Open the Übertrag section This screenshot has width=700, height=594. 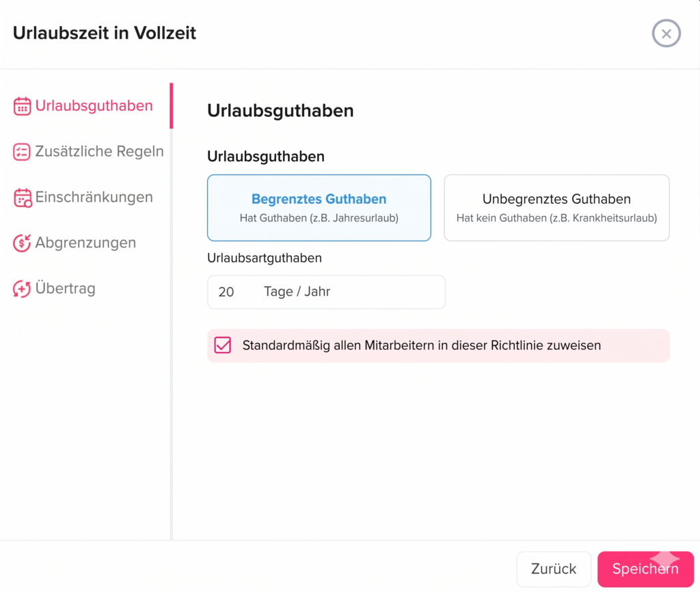point(66,288)
